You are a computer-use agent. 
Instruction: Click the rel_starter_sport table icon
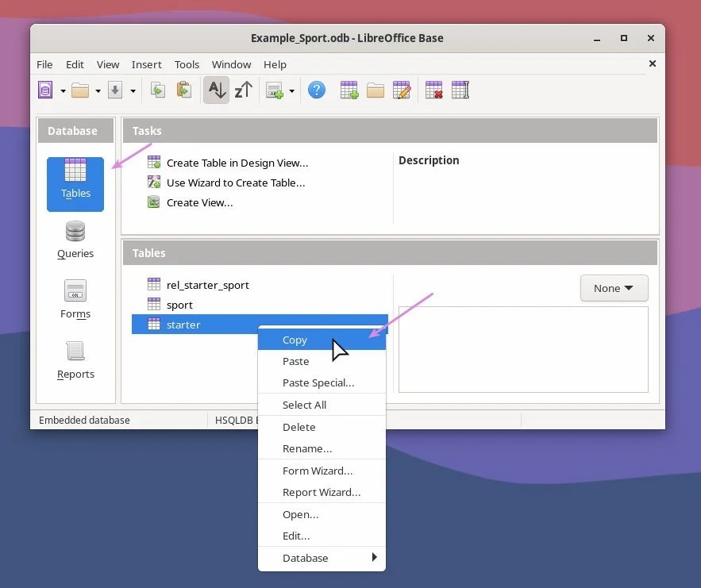(154, 284)
